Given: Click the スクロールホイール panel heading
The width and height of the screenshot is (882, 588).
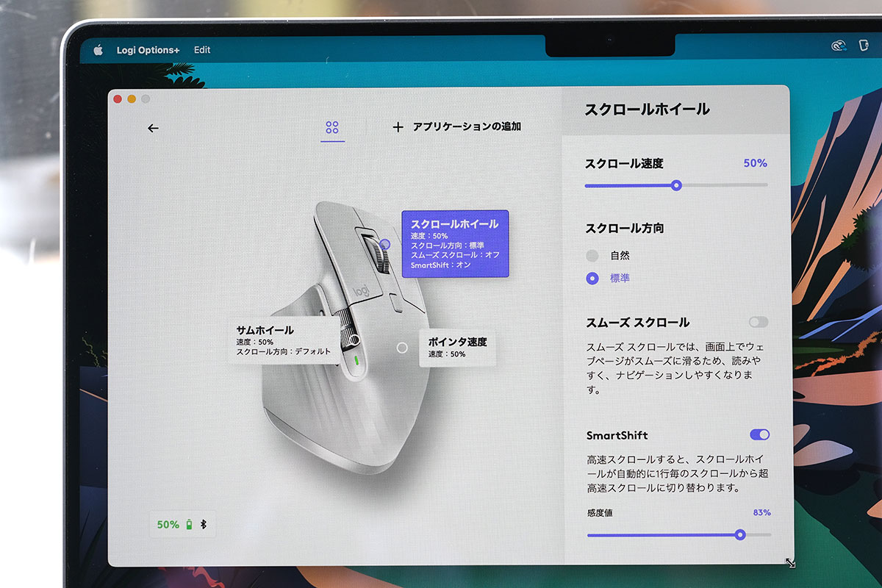Looking at the screenshot, I should pyautogui.click(x=647, y=110).
